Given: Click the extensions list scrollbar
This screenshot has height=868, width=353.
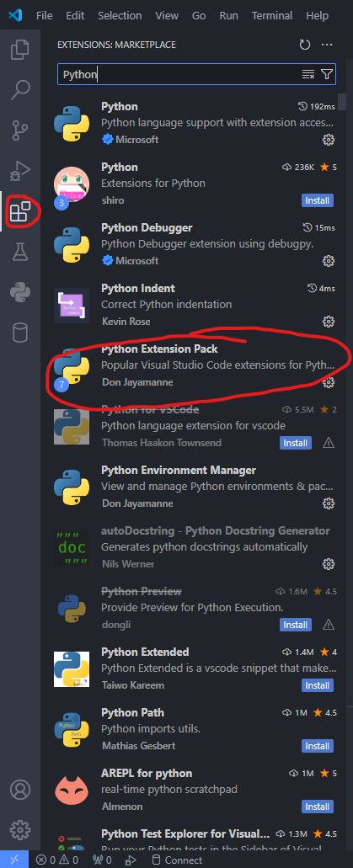Looking at the screenshot, I should point(342,103).
